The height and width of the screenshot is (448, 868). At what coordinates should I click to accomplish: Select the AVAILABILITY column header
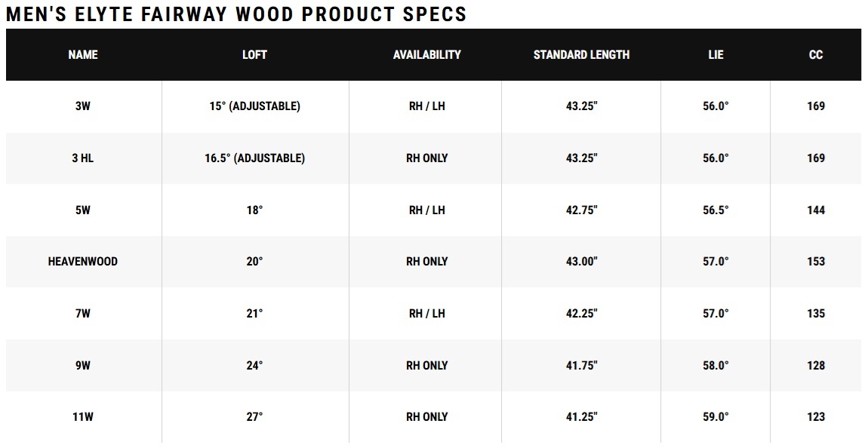[426, 55]
